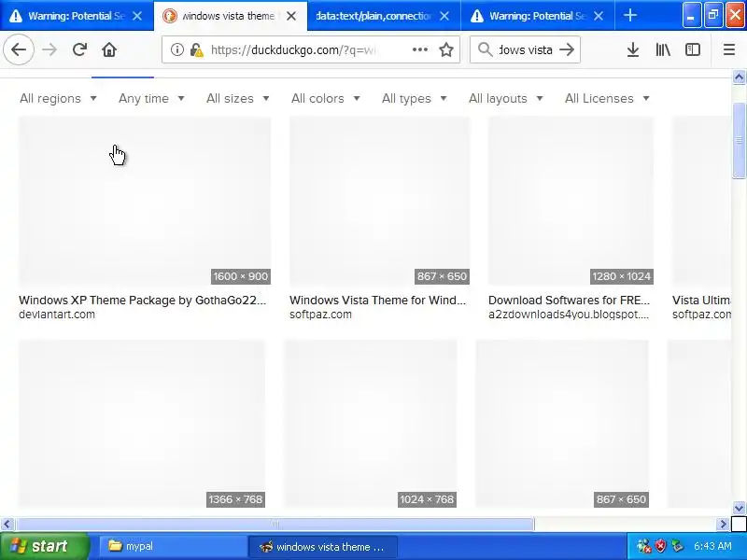Viewport: 747px width, 560px height.
Task: Click the padlock warning icon in the URL bar
Action: (196, 49)
